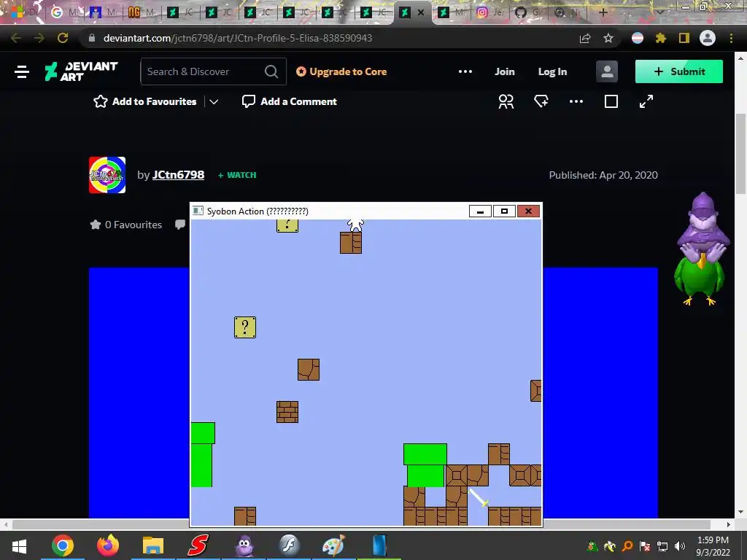The image size is (747, 560).
Task: Bookmark this page with the star
Action: (x=608, y=38)
